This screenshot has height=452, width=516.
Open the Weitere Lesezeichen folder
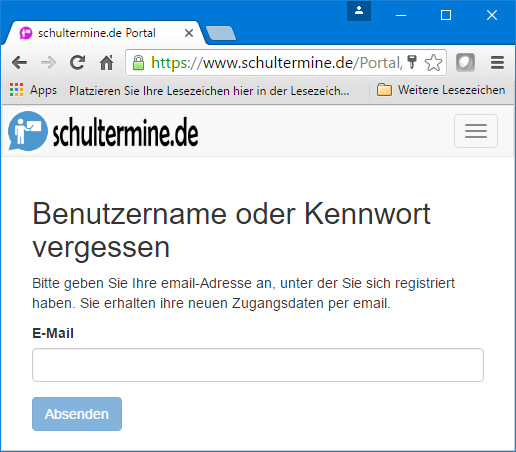[441, 90]
